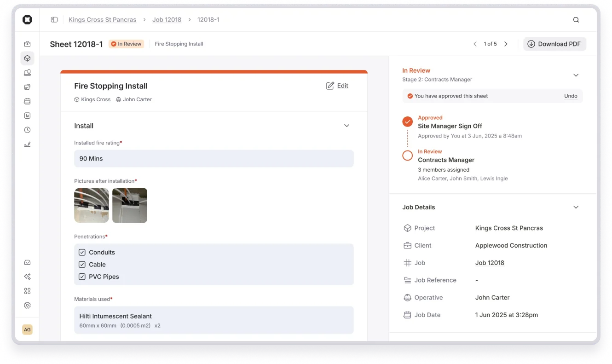
Task: Open the briefcase icon in sidebar
Action: (x=27, y=44)
